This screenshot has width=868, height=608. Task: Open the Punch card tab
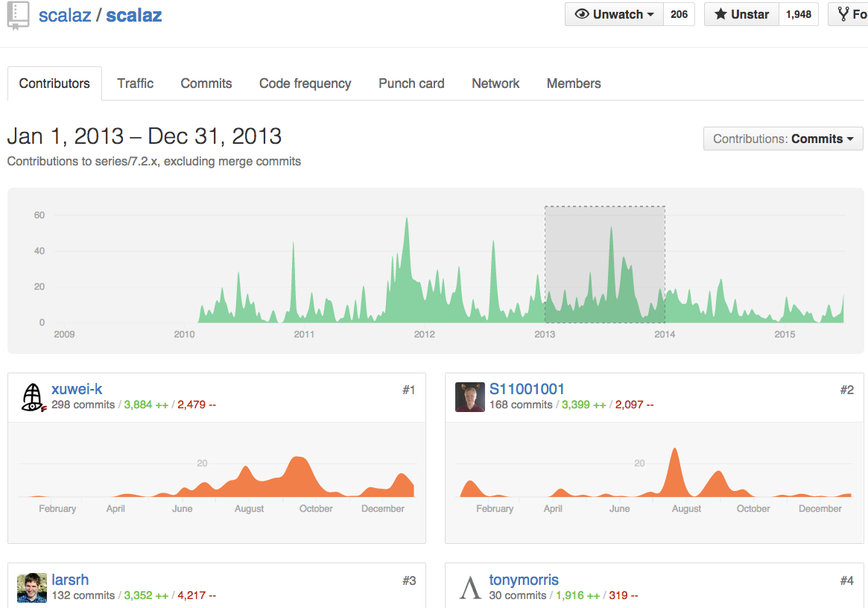pyautogui.click(x=411, y=83)
